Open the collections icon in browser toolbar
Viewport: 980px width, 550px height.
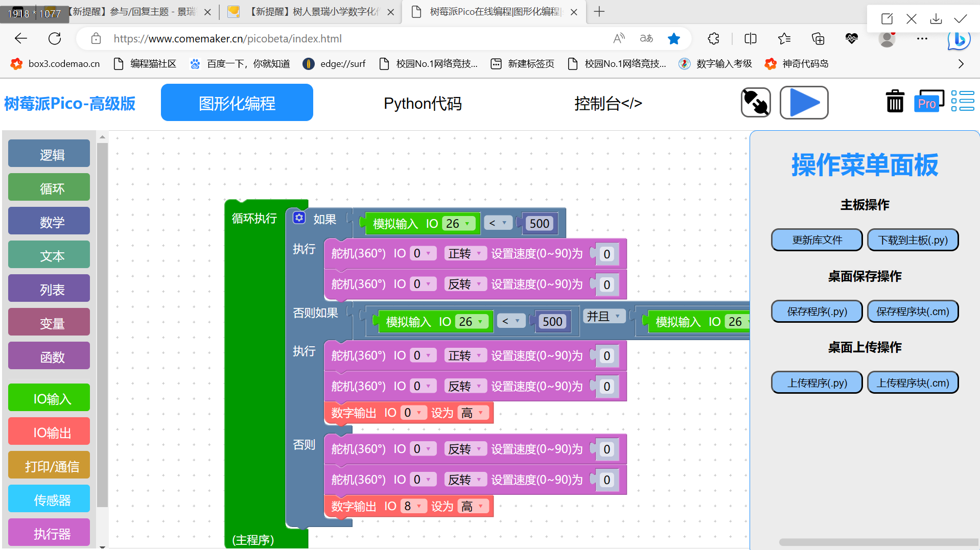[818, 38]
